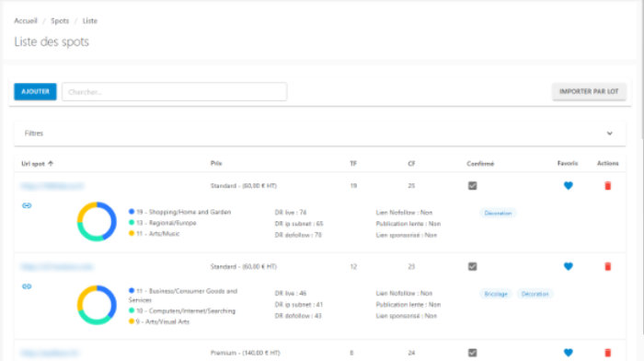Expand the Filtres panel chevron
Image resolution: width=644 pixels, height=361 pixels.
609,134
